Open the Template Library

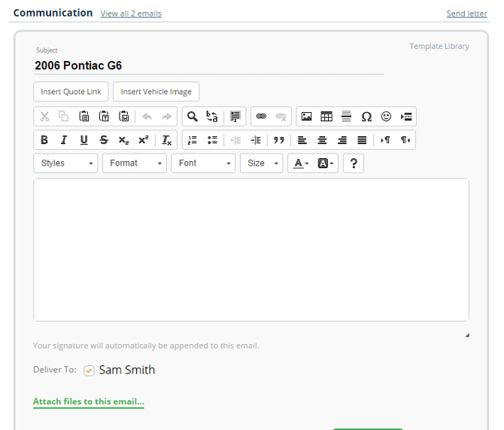pyautogui.click(x=439, y=47)
